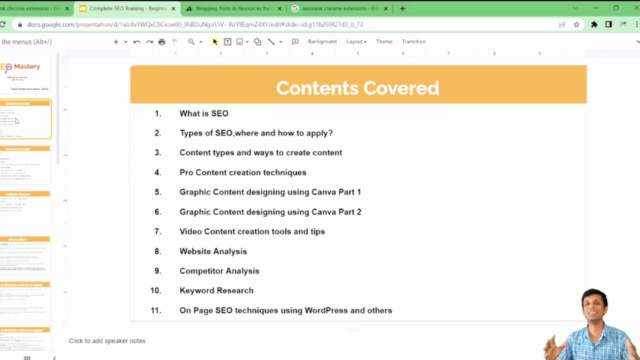Open the Insert image dropdown arrow
Viewport: 640px width, 360px height.
click(247, 42)
